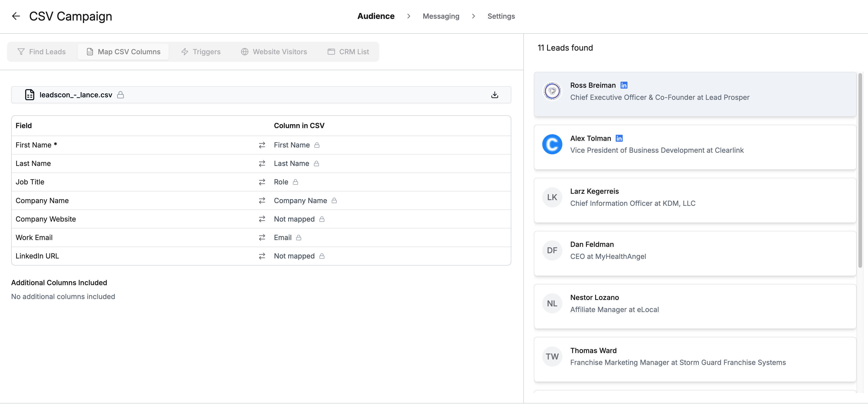Click lock icon beside Company Name column
868x408 pixels.
[x=334, y=201]
